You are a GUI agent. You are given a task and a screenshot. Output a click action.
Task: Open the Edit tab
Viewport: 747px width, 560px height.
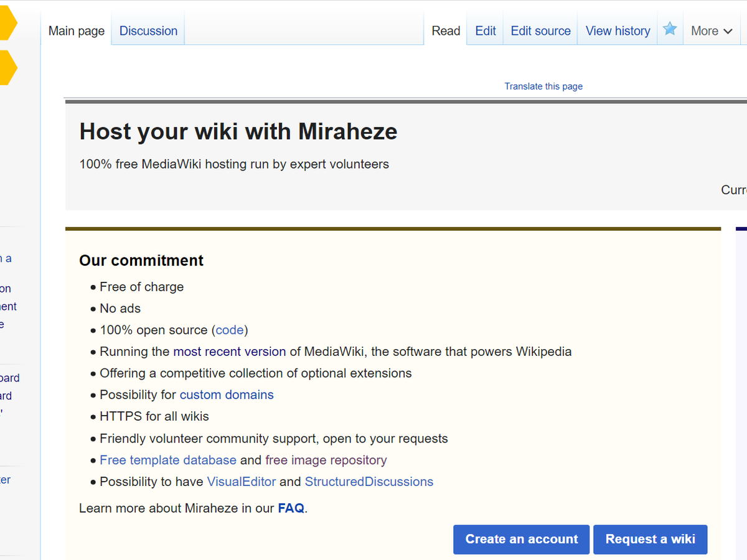coord(486,31)
